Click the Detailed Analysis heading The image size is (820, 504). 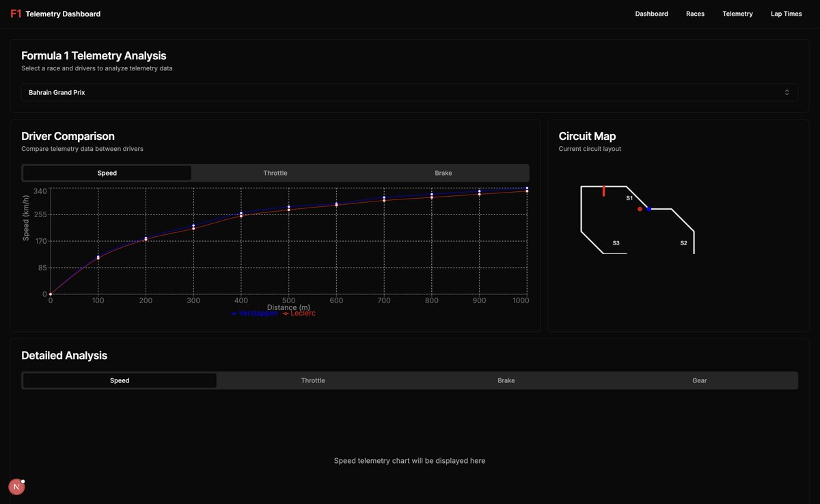point(64,355)
